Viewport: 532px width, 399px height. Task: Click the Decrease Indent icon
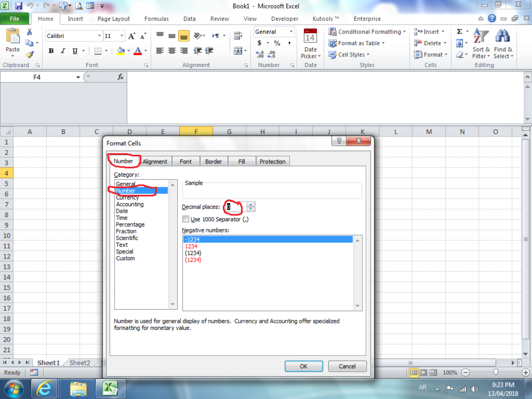pos(197,51)
